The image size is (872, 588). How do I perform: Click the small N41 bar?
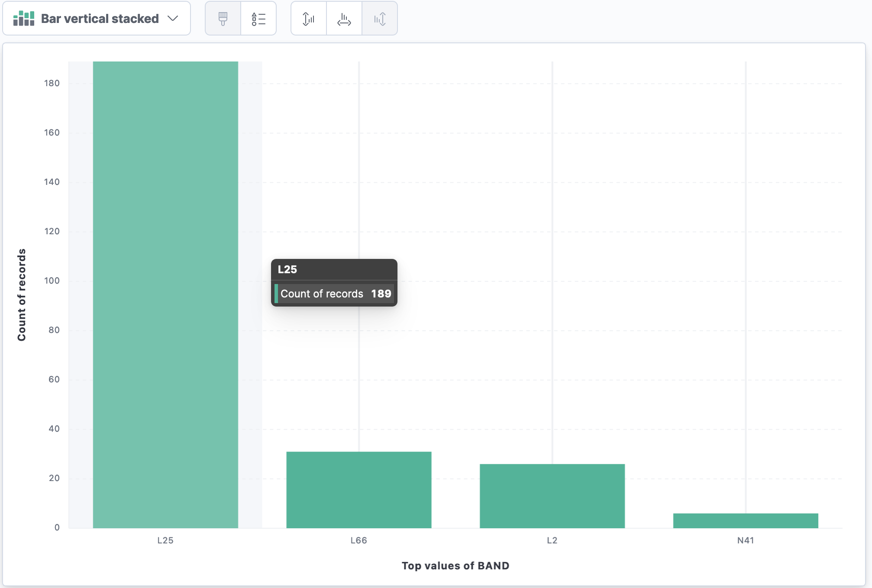[x=745, y=520]
